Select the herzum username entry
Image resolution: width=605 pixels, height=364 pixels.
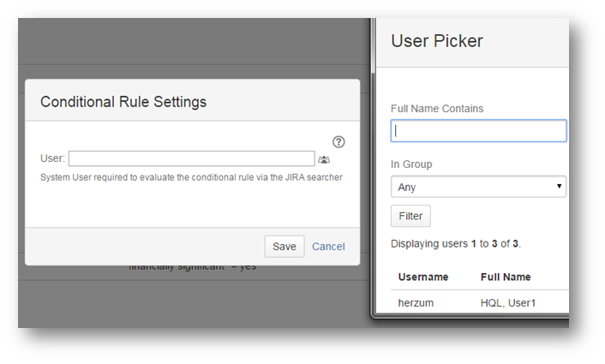coord(416,303)
